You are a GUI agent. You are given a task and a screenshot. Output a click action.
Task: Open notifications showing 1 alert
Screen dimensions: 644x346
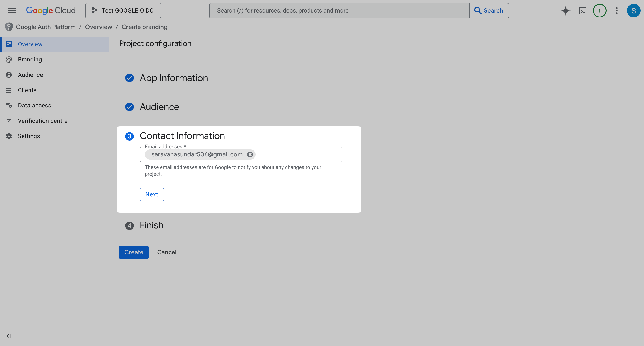(x=599, y=10)
